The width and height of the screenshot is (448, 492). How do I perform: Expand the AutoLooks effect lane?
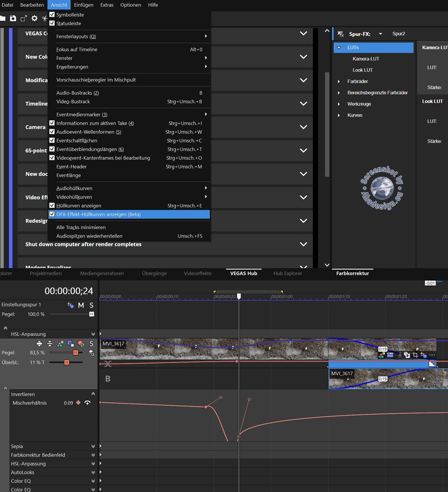[93, 472]
